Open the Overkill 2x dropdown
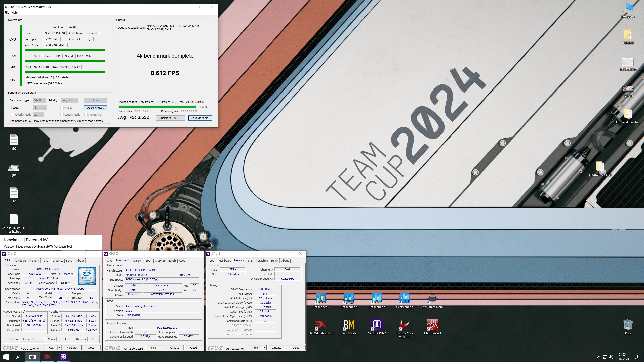Screen dimensions: 644x362 point(38,115)
